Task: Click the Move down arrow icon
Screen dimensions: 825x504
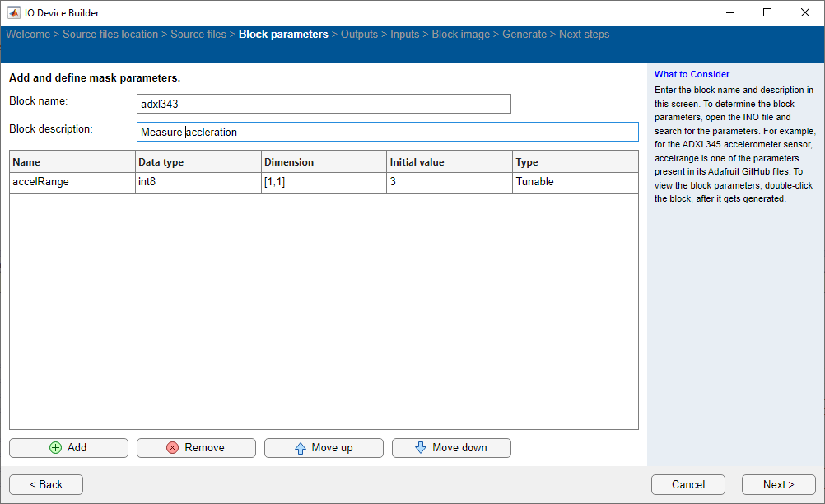Action: pyautogui.click(x=421, y=448)
